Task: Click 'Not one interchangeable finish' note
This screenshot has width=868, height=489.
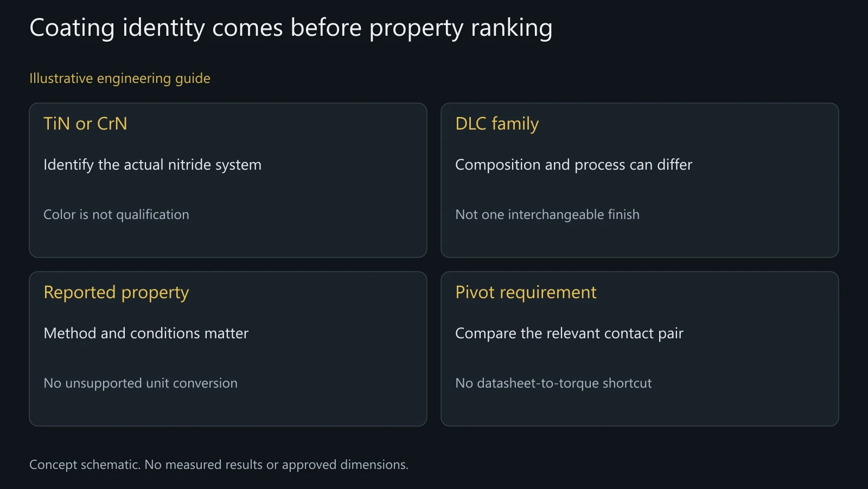Action: 547,215
